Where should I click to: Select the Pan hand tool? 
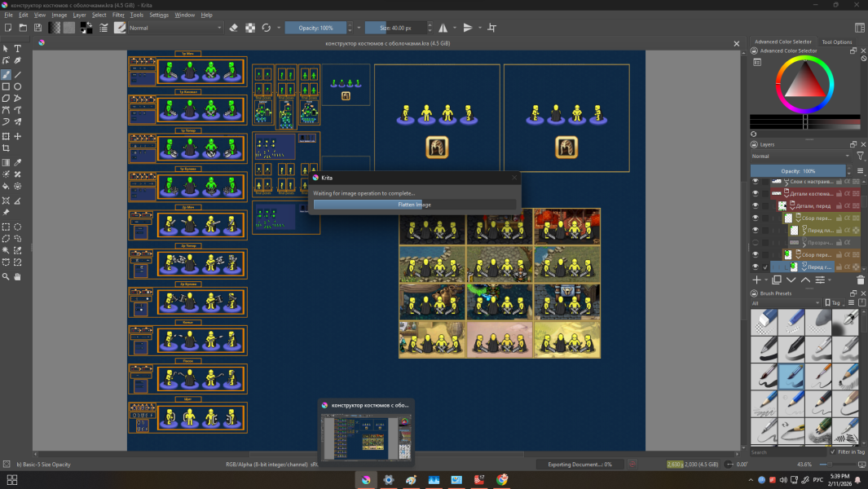pyautogui.click(x=18, y=276)
